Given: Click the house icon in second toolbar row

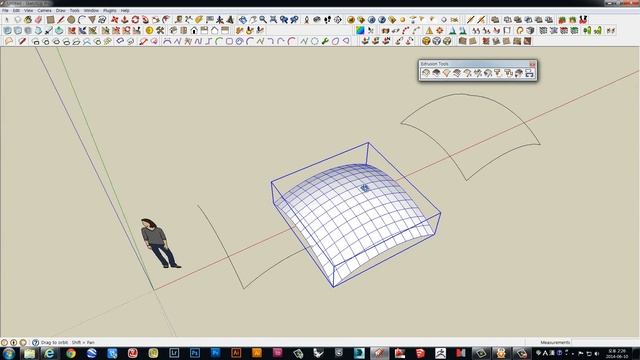Looking at the screenshot, I should pos(194,31).
